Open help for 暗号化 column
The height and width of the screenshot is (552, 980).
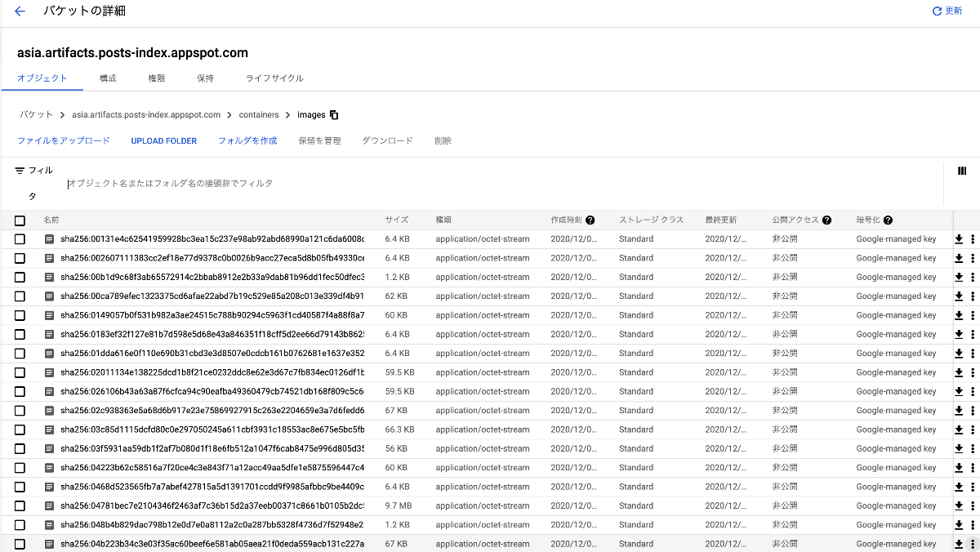[888, 220]
